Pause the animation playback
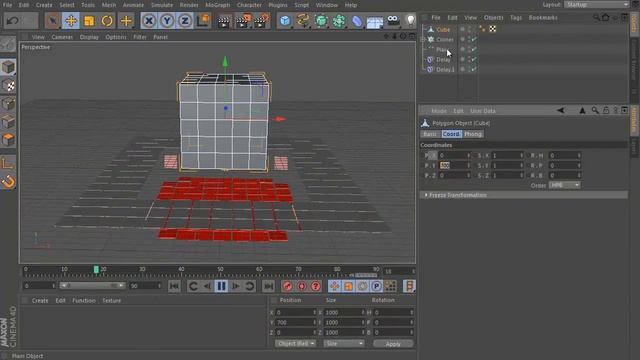This screenshot has height=360, width=640. tap(221, 286)
